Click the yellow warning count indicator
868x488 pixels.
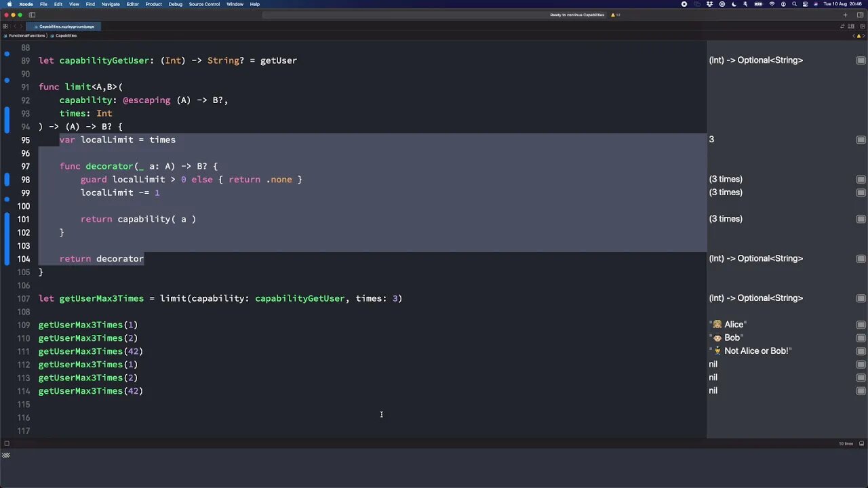point(616,15)
